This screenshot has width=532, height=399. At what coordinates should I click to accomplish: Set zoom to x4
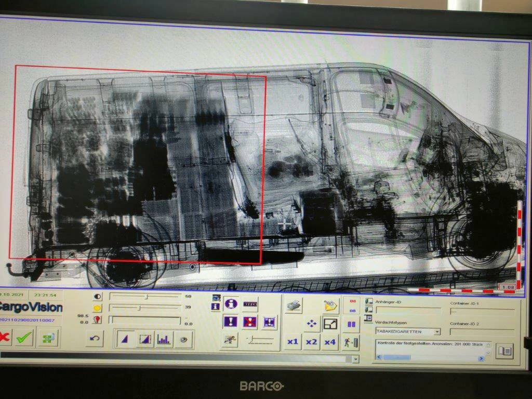330,342
